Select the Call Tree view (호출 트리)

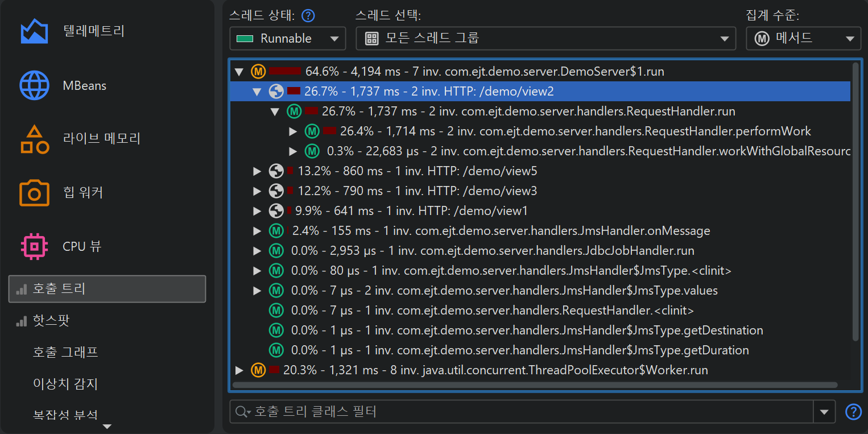click(x=107, y=289)
